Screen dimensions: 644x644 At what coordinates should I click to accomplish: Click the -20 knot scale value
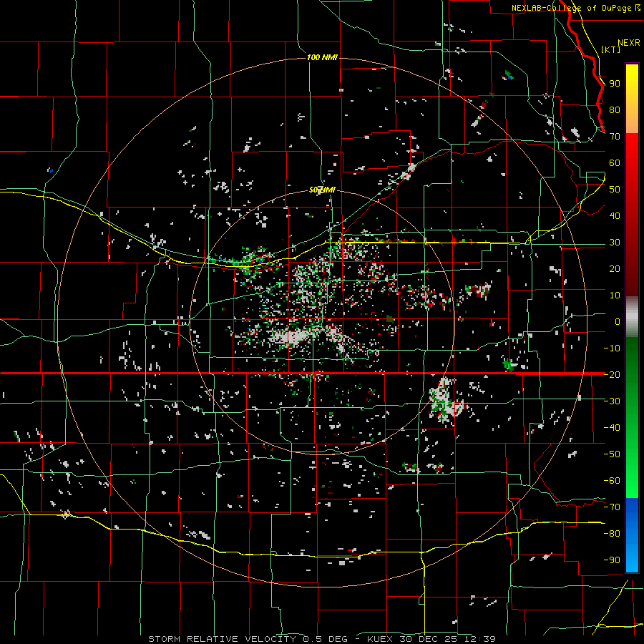click(x=612, y=374)
